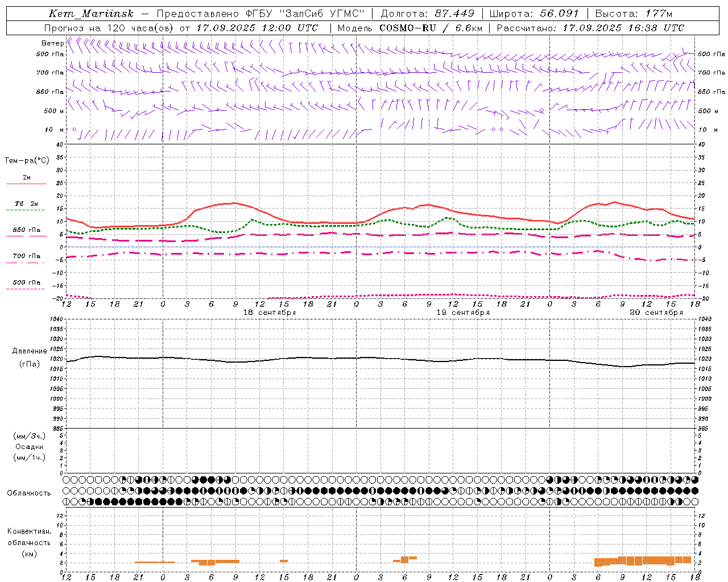Click the Осадки panel label

[x=30, y=447]
